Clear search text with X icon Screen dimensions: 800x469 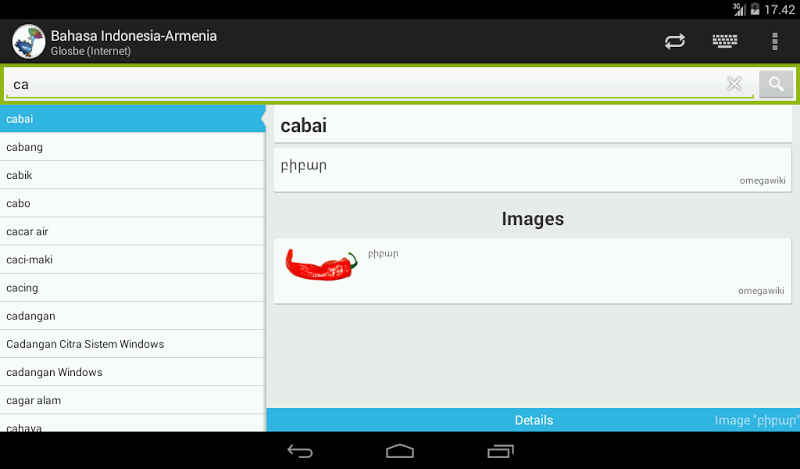click(x=734, y=84)
